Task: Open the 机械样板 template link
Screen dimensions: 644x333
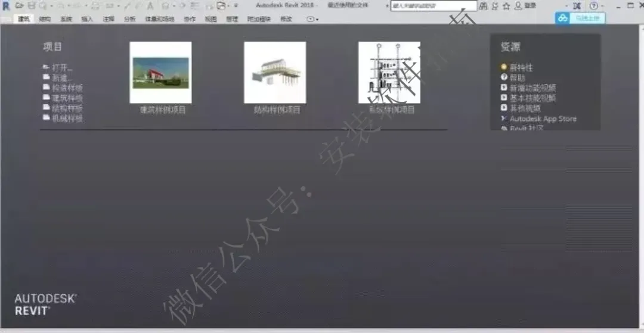Action: pos(67,119)
